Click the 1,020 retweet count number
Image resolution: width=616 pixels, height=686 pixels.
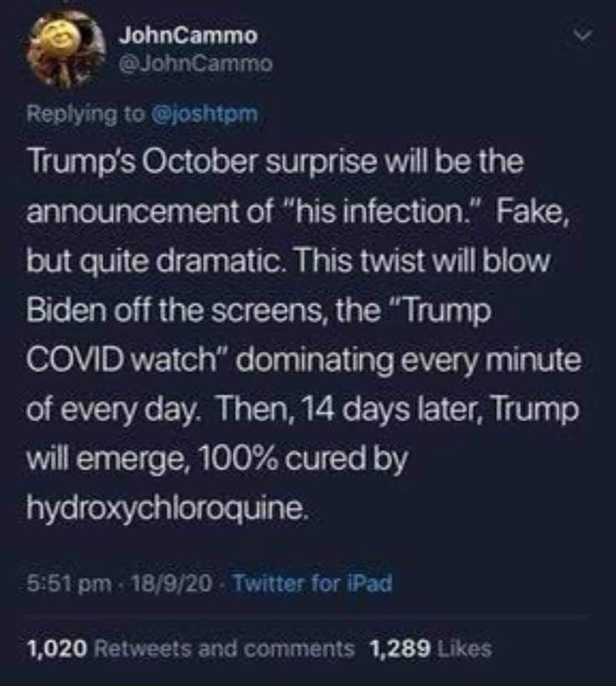(x=57, y=649)
